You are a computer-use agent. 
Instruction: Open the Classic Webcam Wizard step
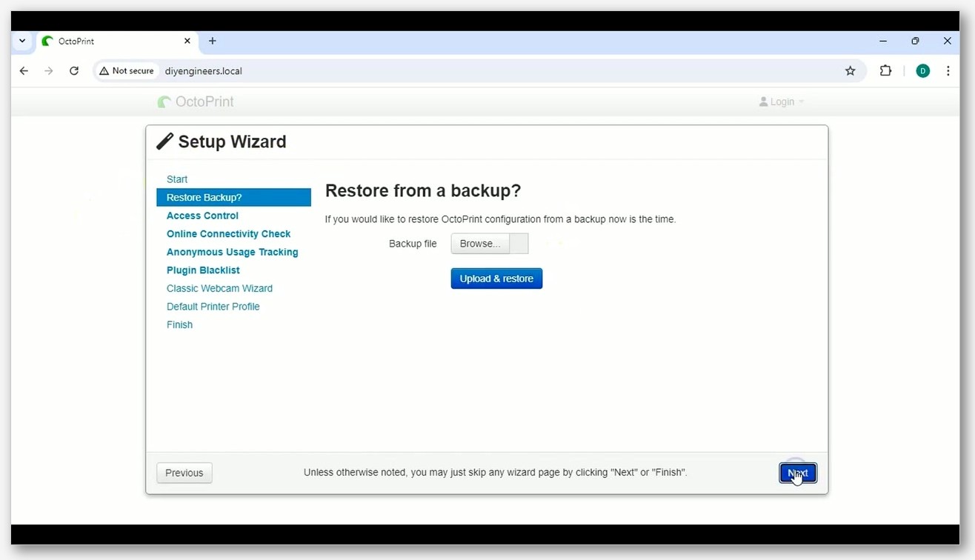(x=219, y=288)
